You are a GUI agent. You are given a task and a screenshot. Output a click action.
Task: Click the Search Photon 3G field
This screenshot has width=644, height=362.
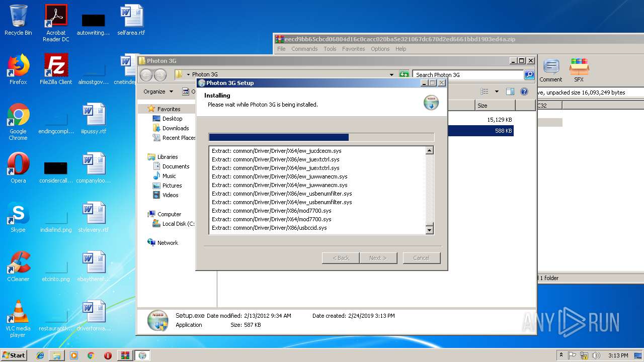pos(468,75)
